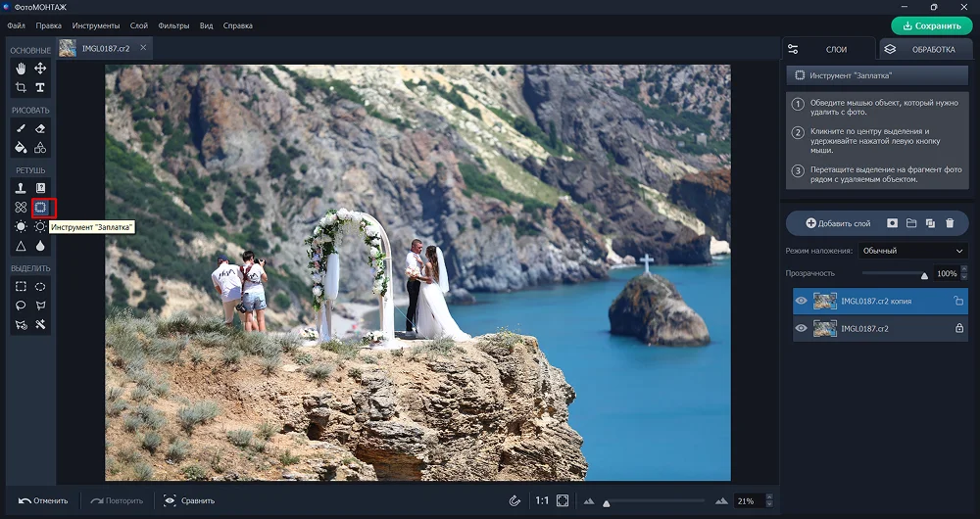Select the Shapes tool

tap(40, 148)
